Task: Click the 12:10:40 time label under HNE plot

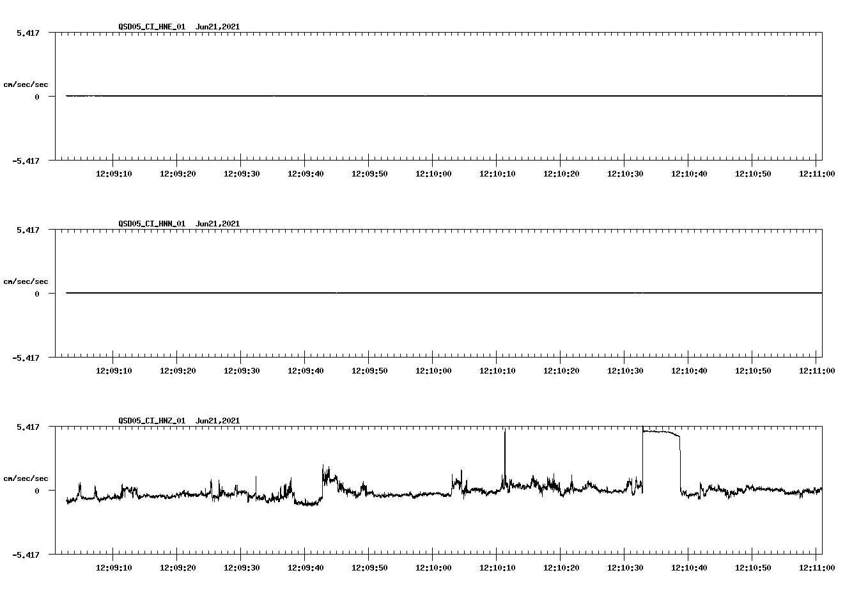Action: coord(689,173)
